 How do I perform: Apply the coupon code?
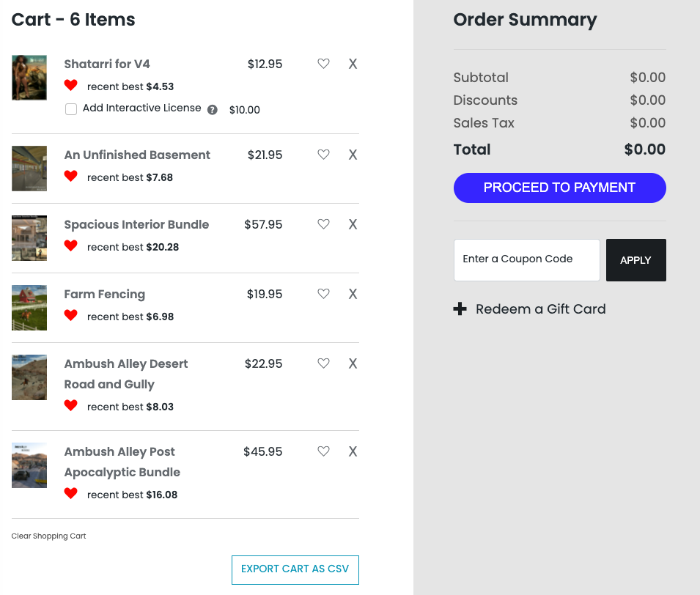(635, 260)
